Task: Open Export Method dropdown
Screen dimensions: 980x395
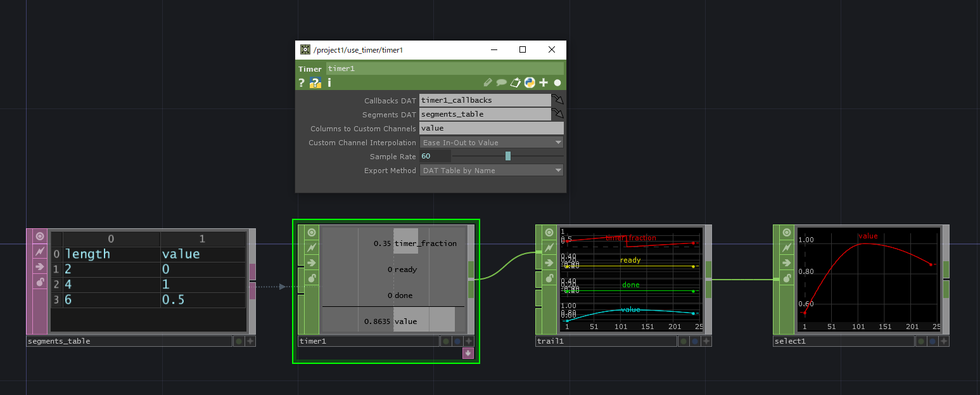Action: (492, 171)
